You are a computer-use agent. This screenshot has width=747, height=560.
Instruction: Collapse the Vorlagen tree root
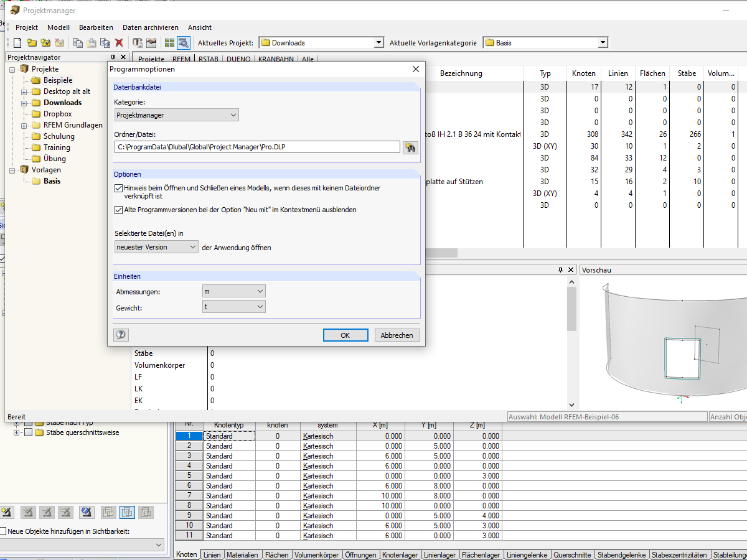click(13, 170)
